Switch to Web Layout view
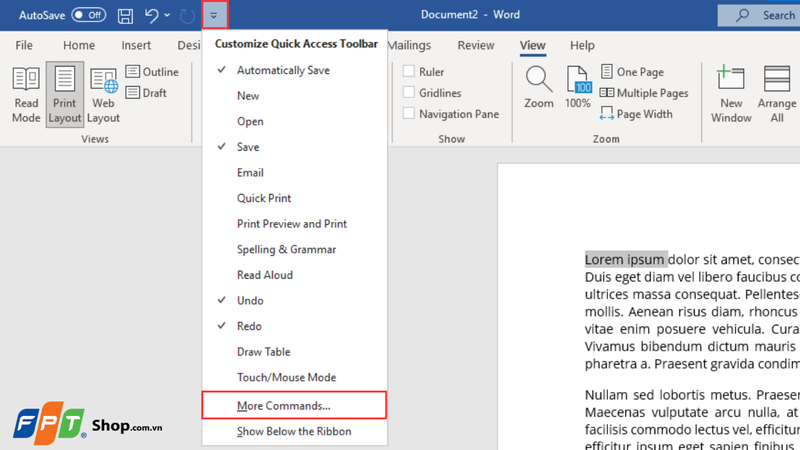The height and width of the screenshot is (450, 800). (x=103, y=94)
